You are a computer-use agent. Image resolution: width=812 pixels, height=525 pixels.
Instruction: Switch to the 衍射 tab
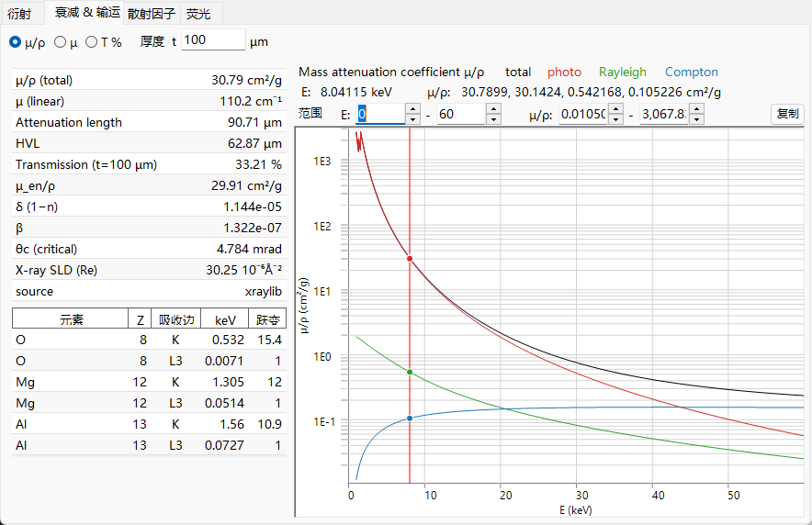click(x=19, y=14)
